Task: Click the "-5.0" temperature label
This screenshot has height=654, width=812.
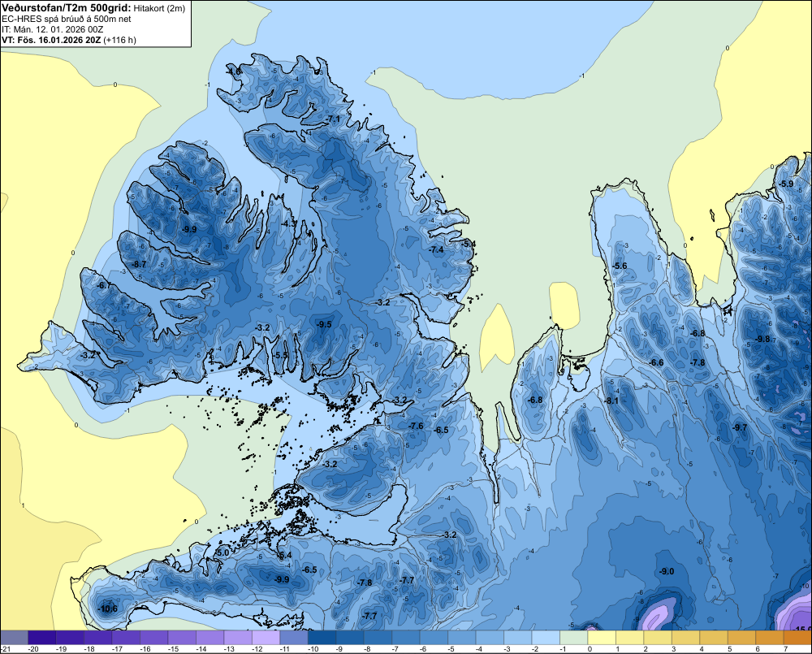Action: point(222,553)
